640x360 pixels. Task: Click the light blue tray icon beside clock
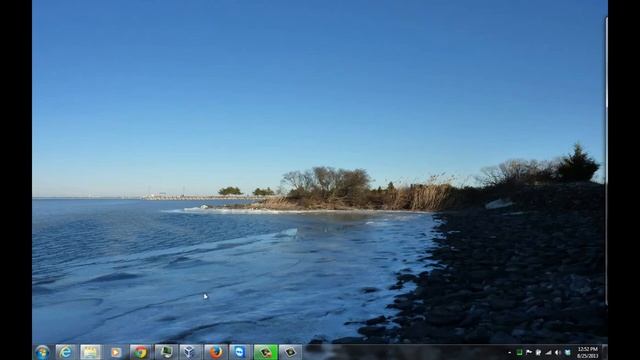coord(567,352)
